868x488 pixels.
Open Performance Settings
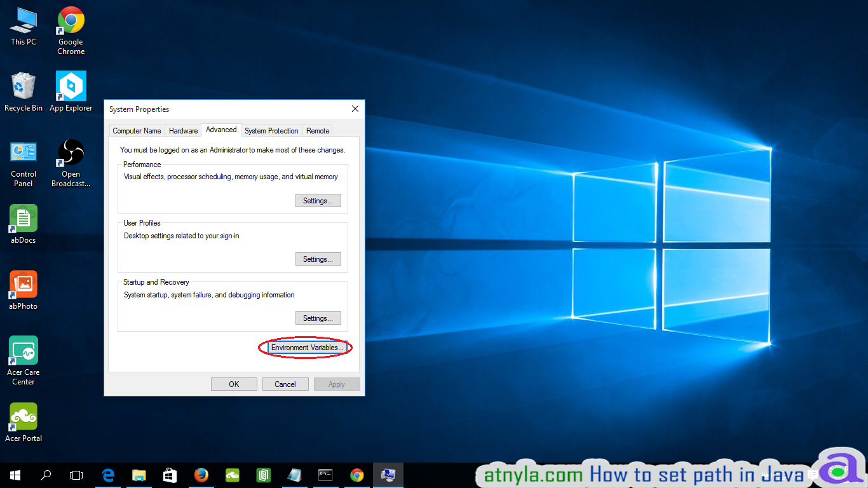point(318,201)
